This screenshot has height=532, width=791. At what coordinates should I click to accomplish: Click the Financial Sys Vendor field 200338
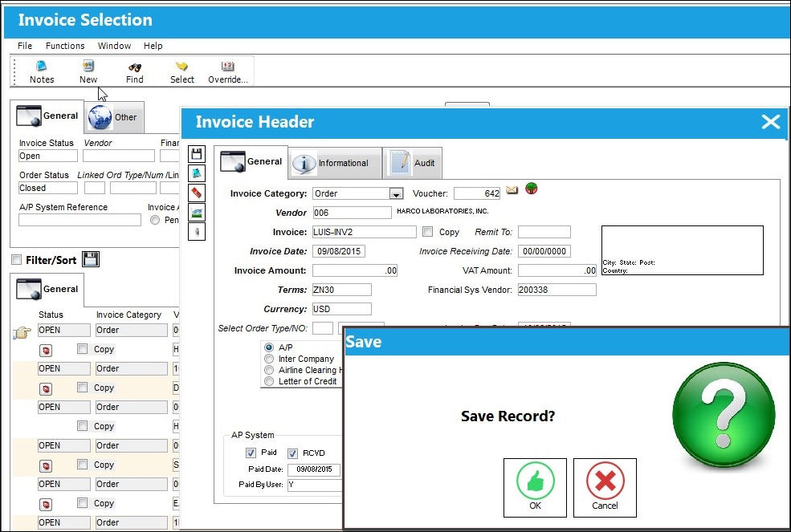[x=557, y=290]
